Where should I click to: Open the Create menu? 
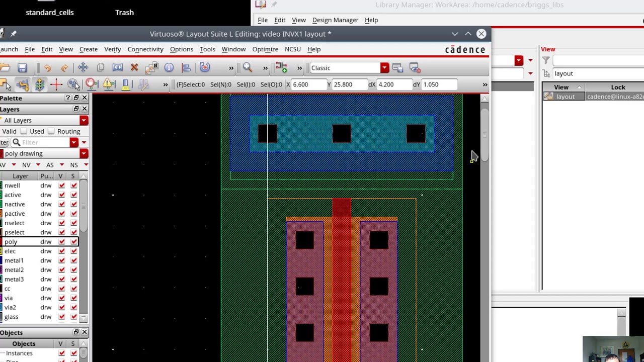88,49
